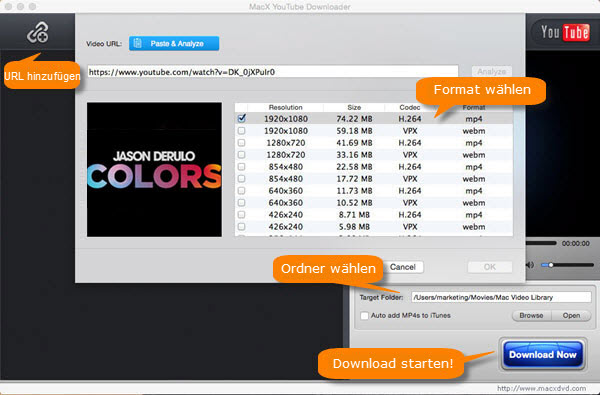600x395 pixels.
Task: Click the video URL input field
Action: pos(272,72)
